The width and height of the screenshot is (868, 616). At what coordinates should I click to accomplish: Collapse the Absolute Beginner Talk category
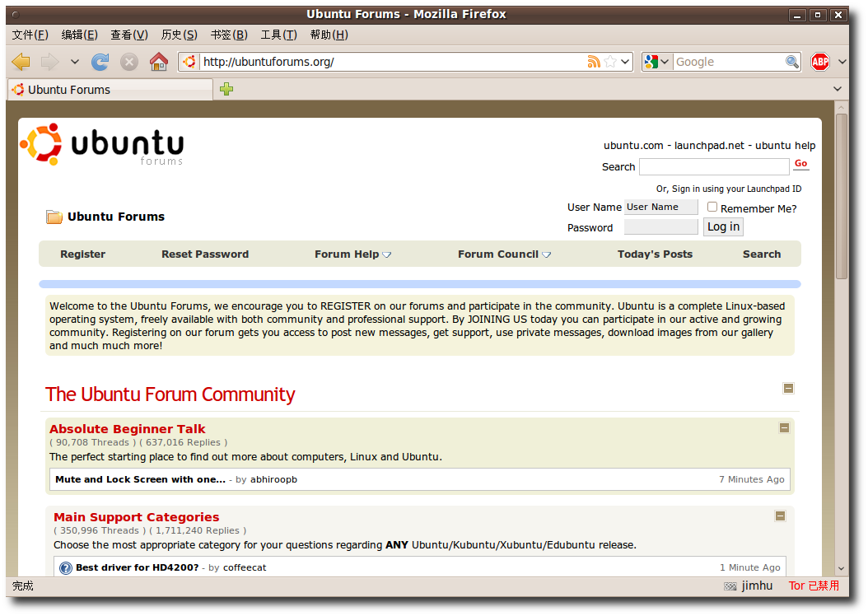[784, 427]
